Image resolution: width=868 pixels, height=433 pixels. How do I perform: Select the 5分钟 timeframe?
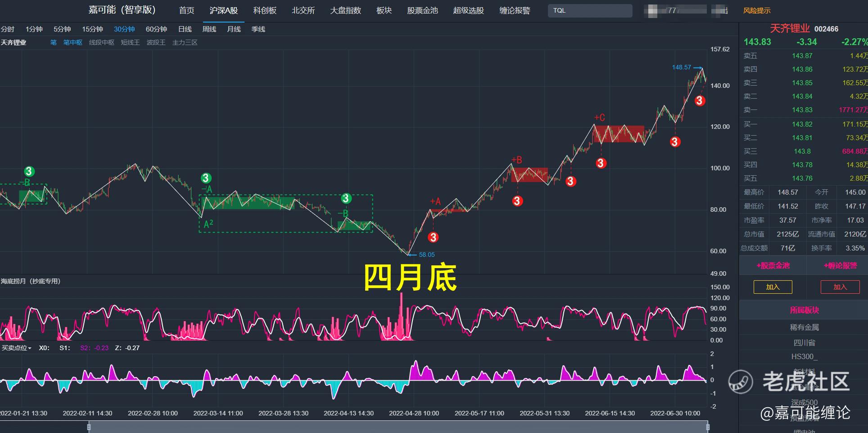pos(62,29)
